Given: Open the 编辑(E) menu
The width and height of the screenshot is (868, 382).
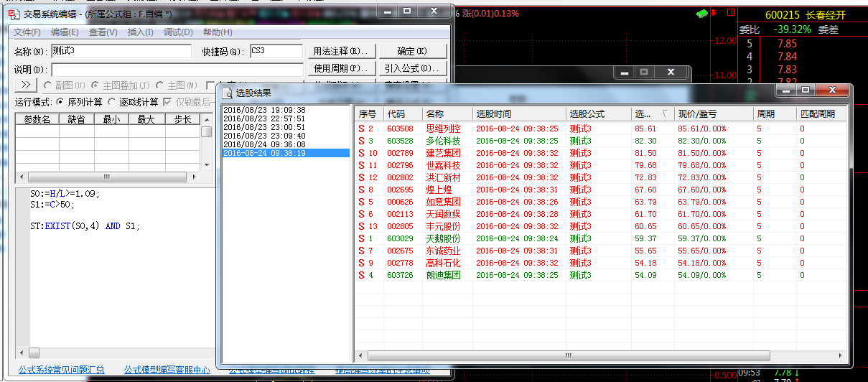Looking at the screenshot, I should click(65, 32).
